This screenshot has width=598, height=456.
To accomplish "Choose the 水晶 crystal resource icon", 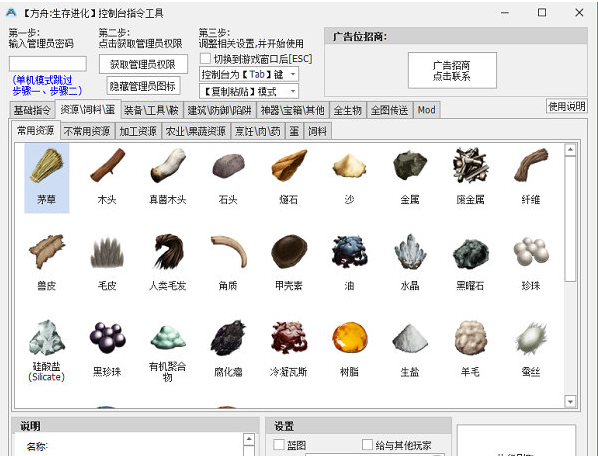I will (410, 252).
